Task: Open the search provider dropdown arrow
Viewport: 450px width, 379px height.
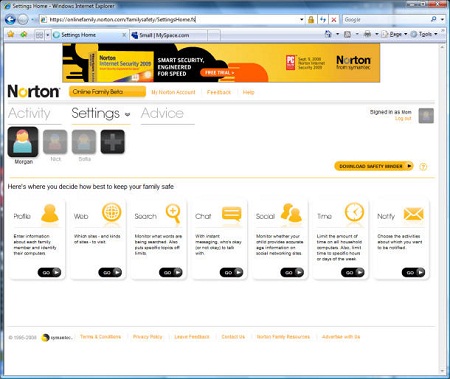Action: [442, 20]
